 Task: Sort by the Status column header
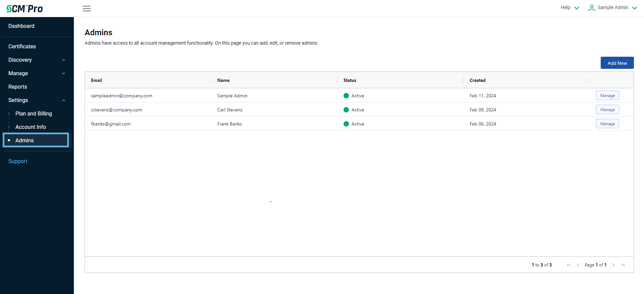(x=350, y=80)
